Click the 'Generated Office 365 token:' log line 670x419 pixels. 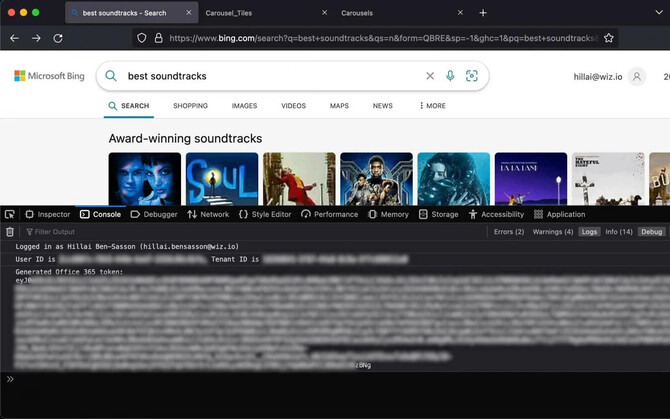click(69, 272)
